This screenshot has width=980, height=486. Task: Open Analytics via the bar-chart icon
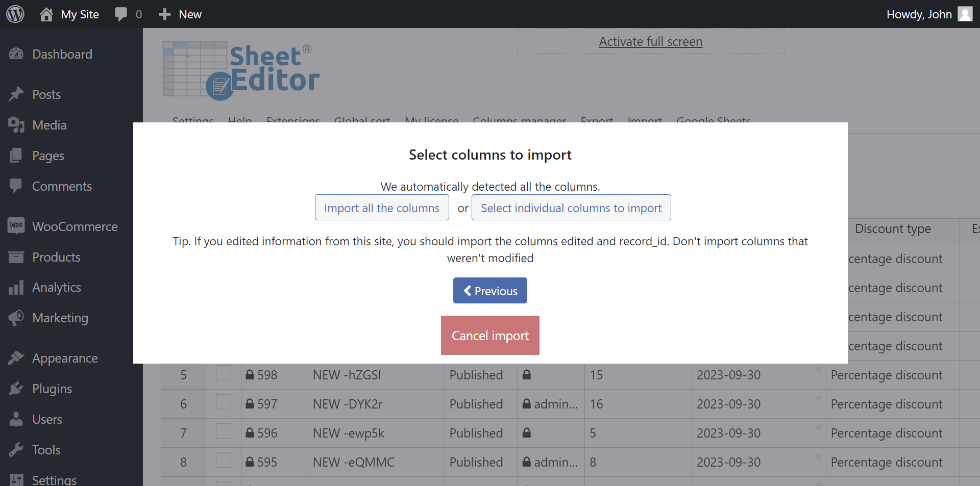pyautogui.click(x=17, y=287)
